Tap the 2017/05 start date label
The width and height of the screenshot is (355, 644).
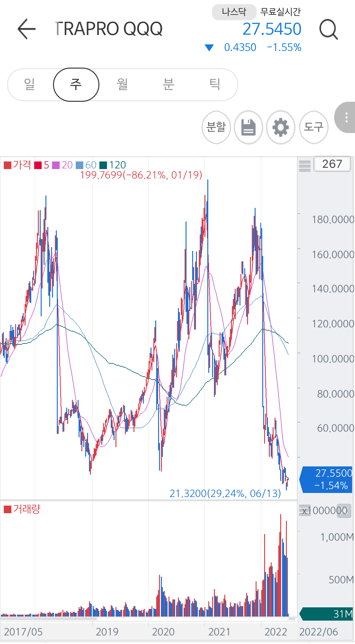point(23,632)
